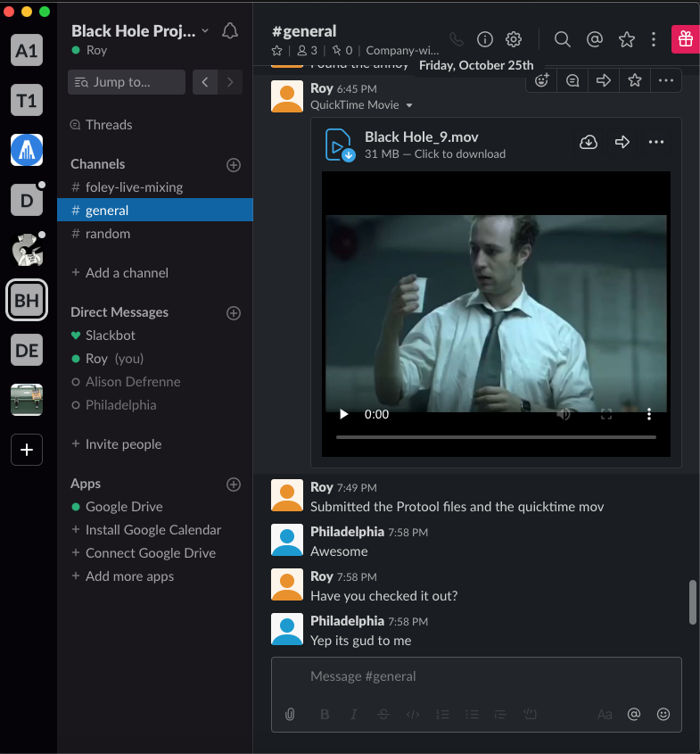The height and width of the screenshot is (754, 700).
Task: Add a new workspace with plus button
Action: [27, 450]
